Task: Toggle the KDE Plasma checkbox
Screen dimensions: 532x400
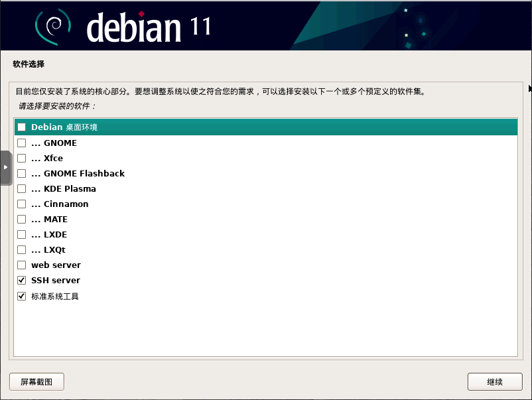Action: pos(22,188)
